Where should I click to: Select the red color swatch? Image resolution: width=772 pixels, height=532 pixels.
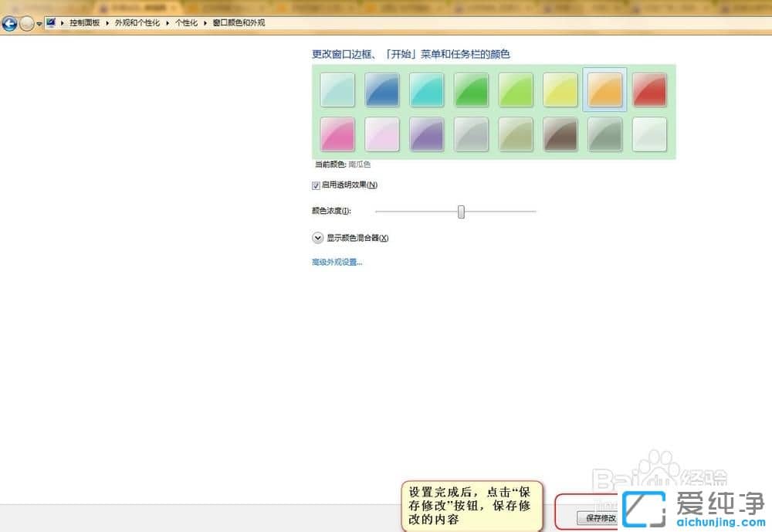pyautogui.click(x=650, y=89)
